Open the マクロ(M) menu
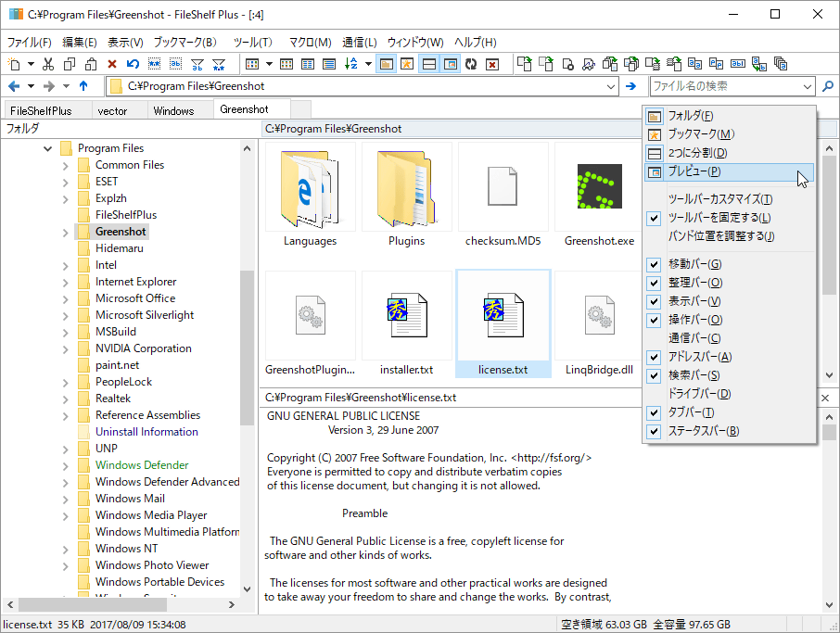 [x=311, y=43]
